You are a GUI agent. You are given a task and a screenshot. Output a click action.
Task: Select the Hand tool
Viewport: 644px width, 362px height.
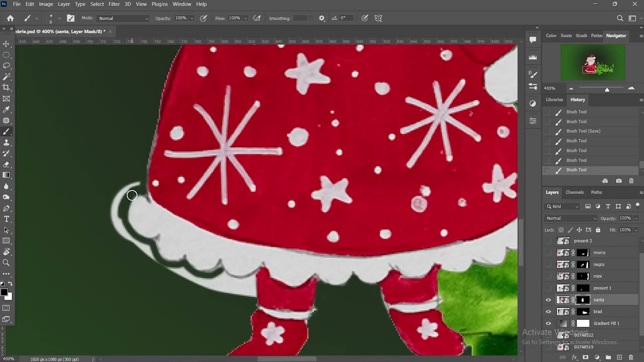7,252
